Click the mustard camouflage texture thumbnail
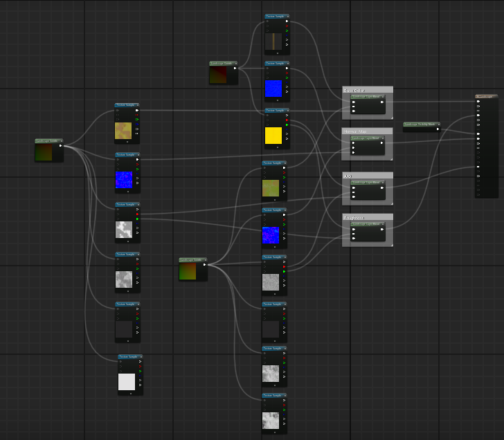 coord(123,130)
